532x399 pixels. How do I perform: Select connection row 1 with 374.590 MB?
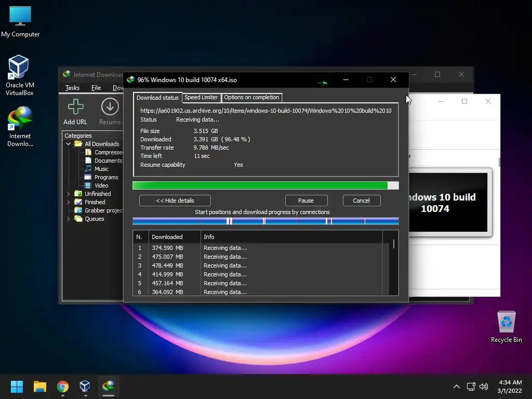(x=258, y=248)
